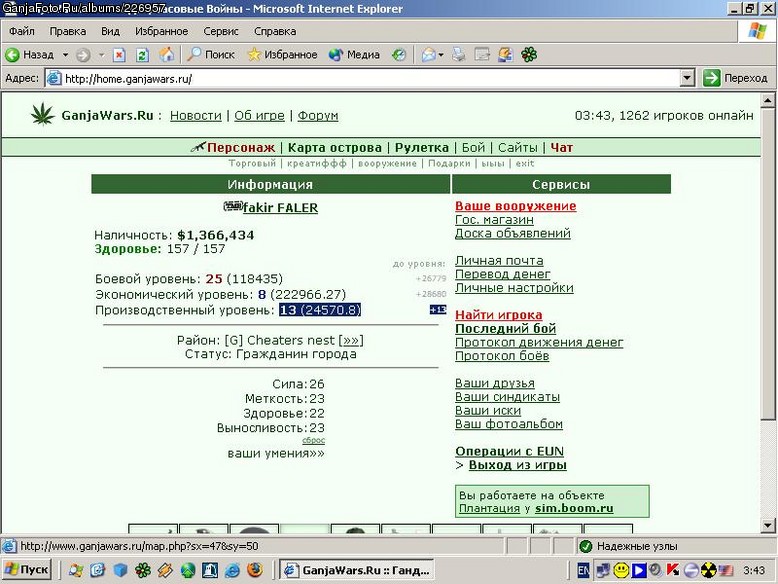
Task: Open the Файл menu
Action: click(x=22, y=31)
